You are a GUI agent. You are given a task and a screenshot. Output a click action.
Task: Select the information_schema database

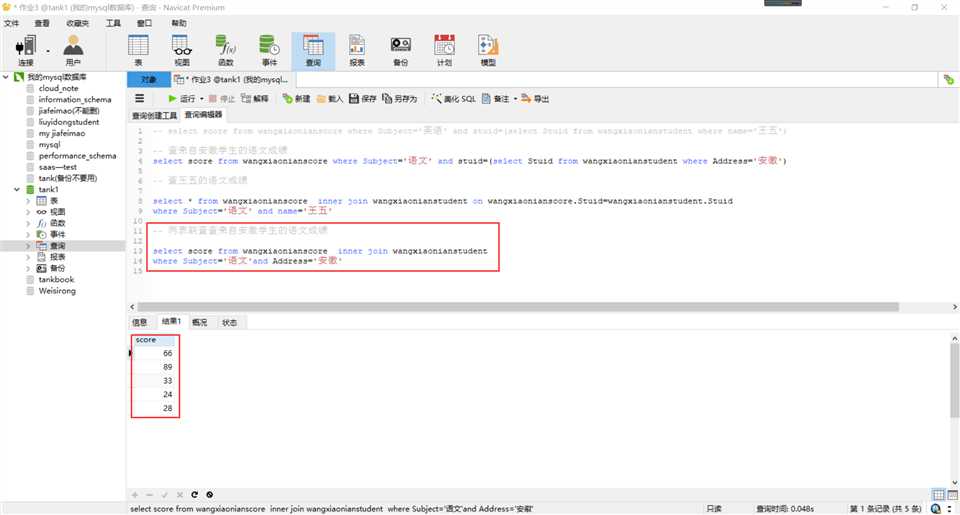75,99
